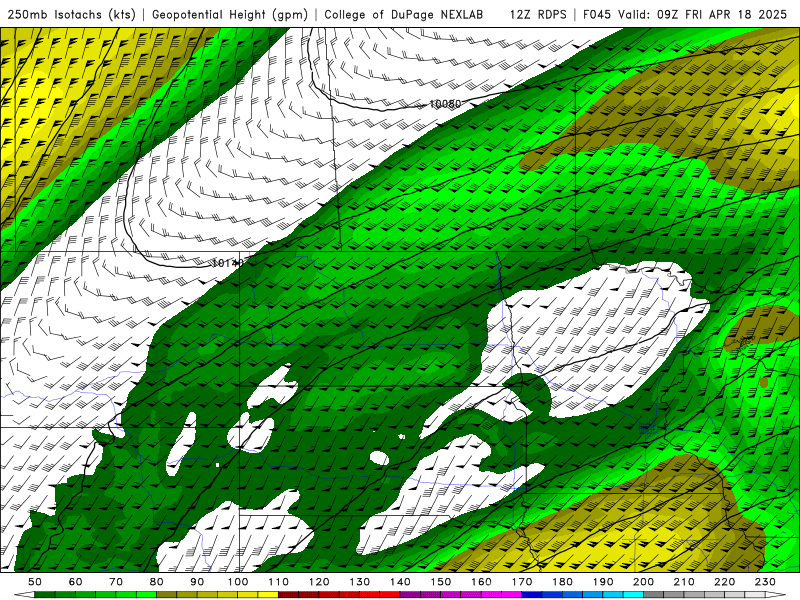The width and height of the screenshot is (800, 600).
Task: Click the 220 value on the color scale
Action: point(724,582)
